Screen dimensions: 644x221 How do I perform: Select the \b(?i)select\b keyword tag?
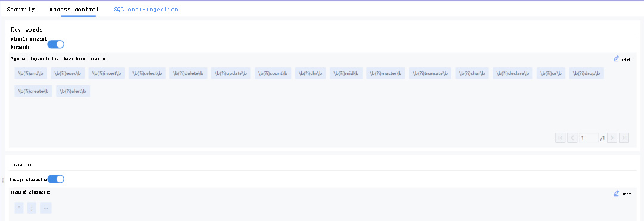click(x=147, y=73)
